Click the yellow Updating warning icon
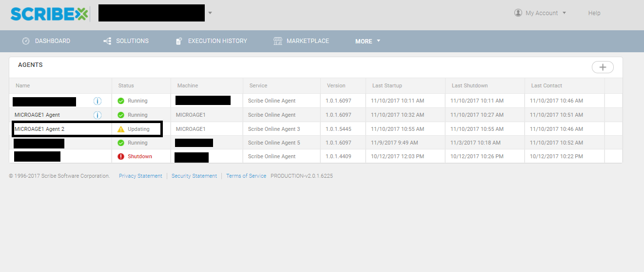Screen dimensions: 644x272 pos(121,129)
